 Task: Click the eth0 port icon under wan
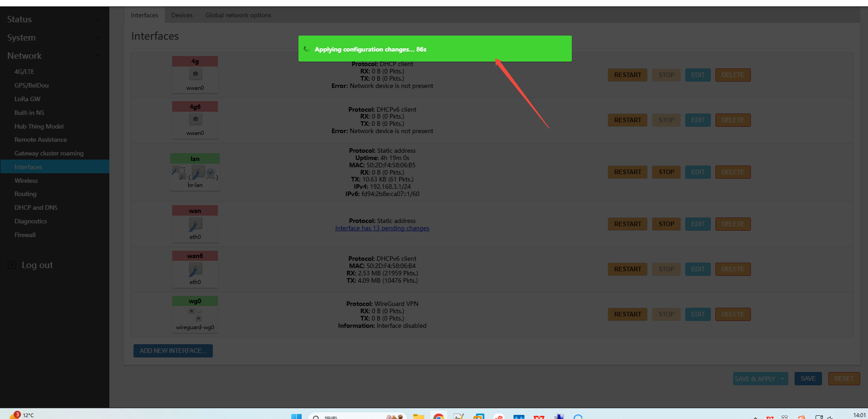point(195,224)
